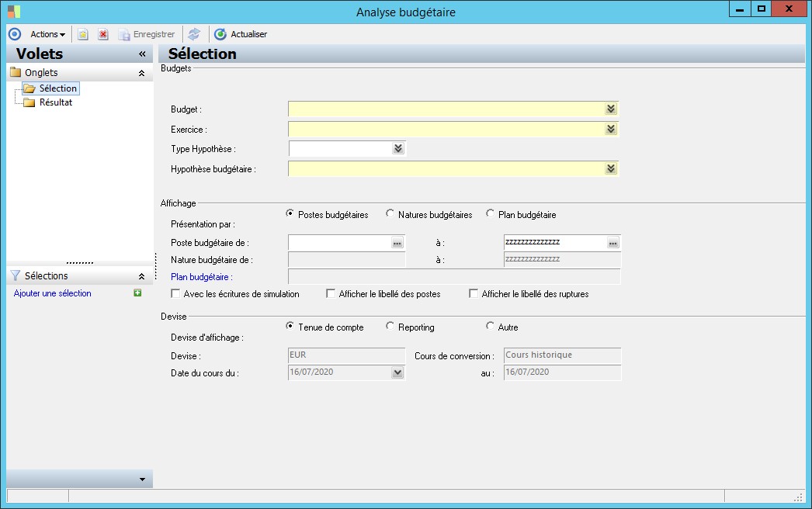Image resolution: width=812 pixels, height=509 pixels.
Task: Select the Natures budgétaires radio button
Action: pos(390,213)
